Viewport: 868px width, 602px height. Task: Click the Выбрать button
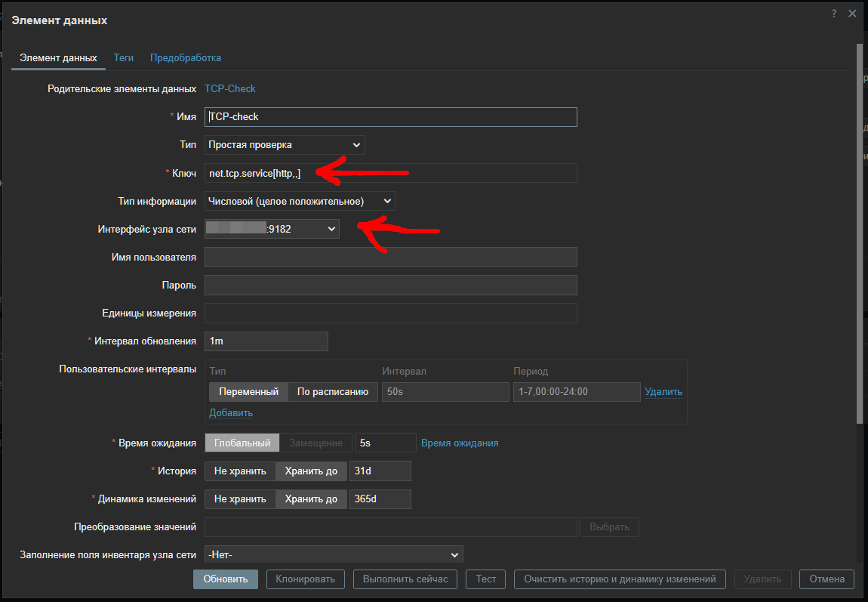(609, 526)
